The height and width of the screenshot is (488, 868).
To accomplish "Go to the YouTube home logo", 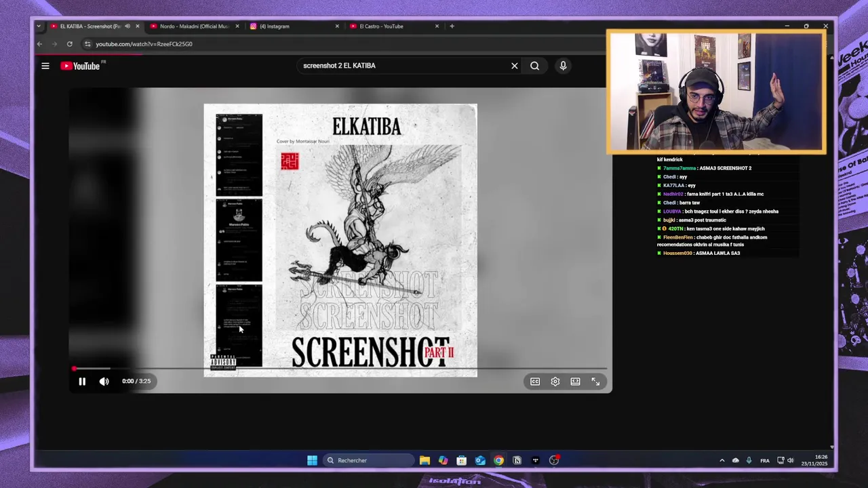I will click(80, 66).
